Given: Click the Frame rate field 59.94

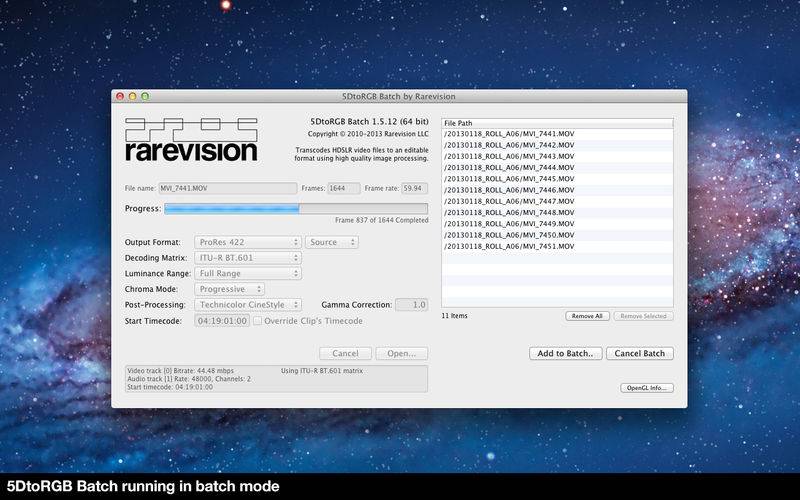Looking at the screenshot, I should pyautogui.click(x=414, y=188).
